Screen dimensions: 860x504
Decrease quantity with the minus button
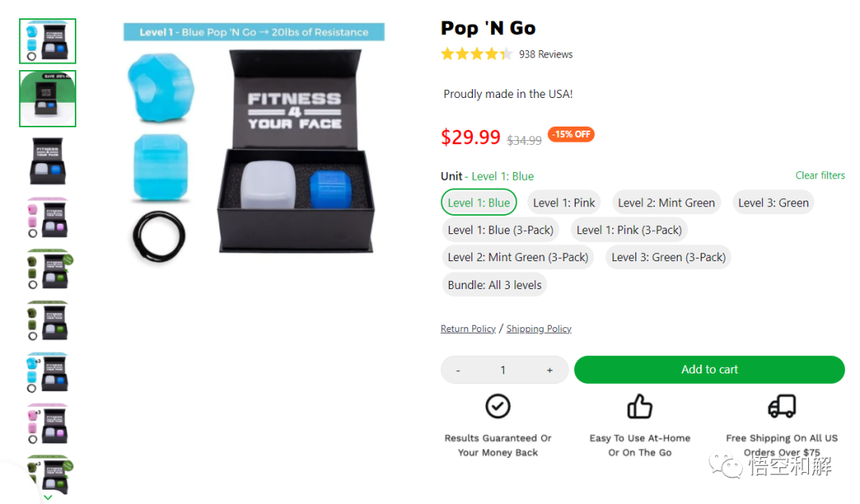point(458,370)
